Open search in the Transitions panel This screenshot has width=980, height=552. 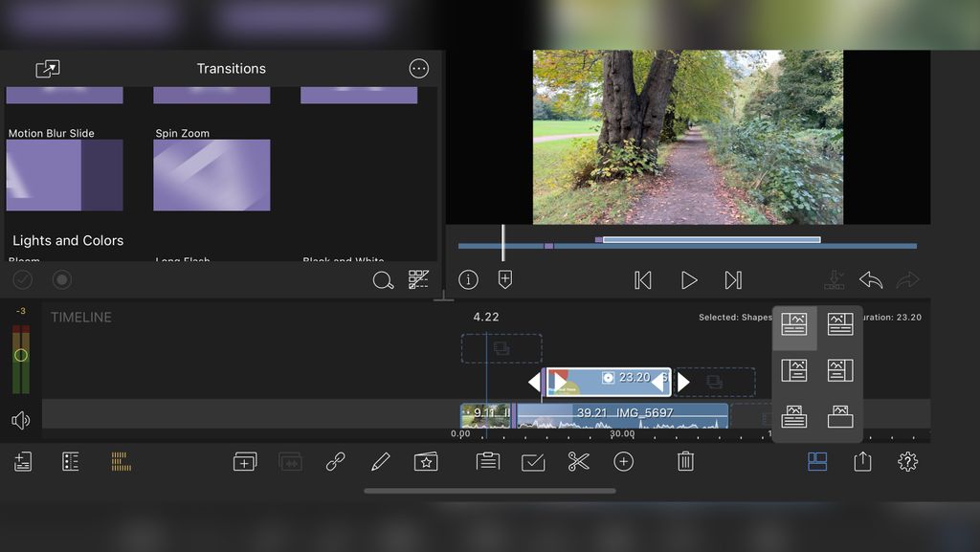click(384, 280)
